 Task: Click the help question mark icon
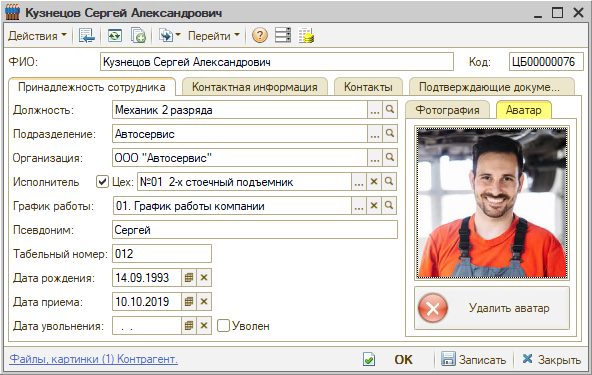point(260,35)
